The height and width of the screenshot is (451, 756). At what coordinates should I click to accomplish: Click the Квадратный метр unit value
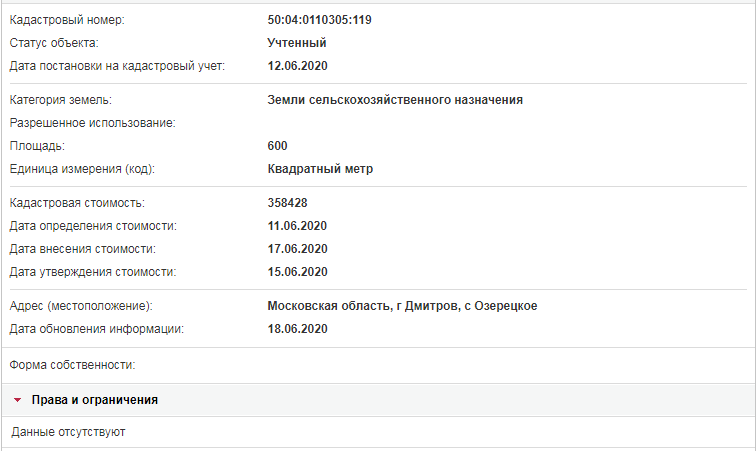tap(320, 169)
